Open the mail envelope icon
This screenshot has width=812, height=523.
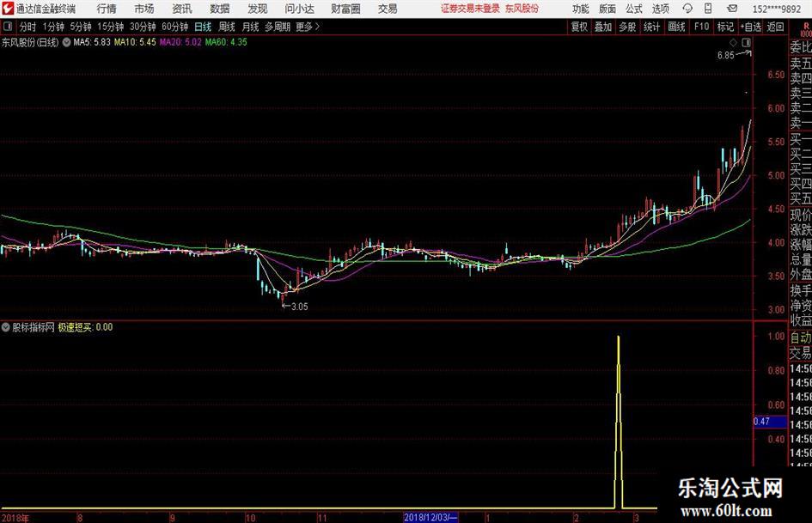click(732, 9)
